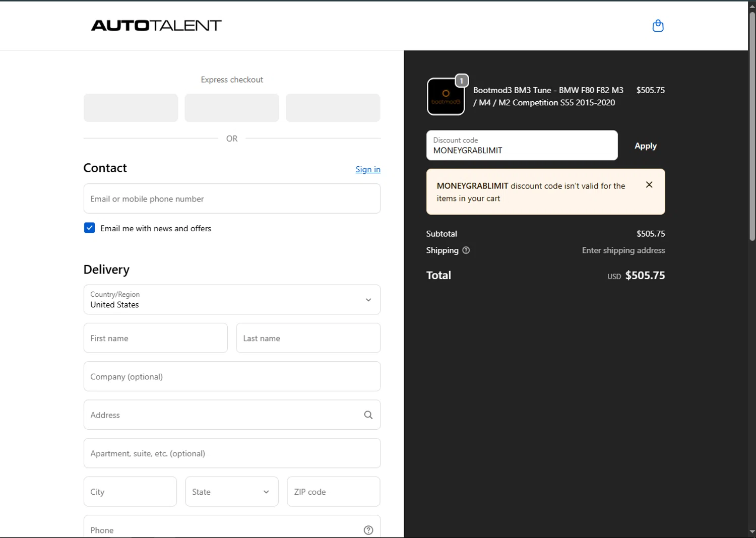Click the Delivery heading
This screenshot has width=756, height=538.
tap(106, 270)
